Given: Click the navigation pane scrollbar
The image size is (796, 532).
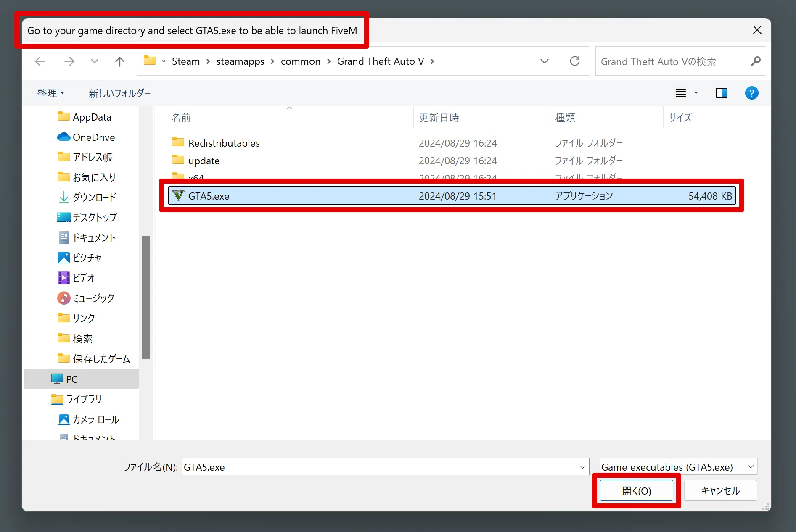Looking at the screenshot, I should [146, 297].
